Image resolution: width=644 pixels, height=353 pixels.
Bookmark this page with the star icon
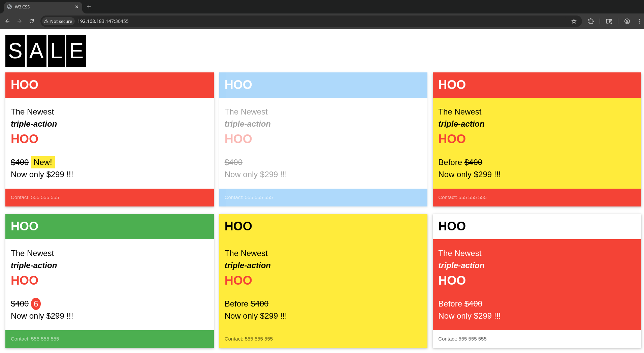[x=574, y=21]
